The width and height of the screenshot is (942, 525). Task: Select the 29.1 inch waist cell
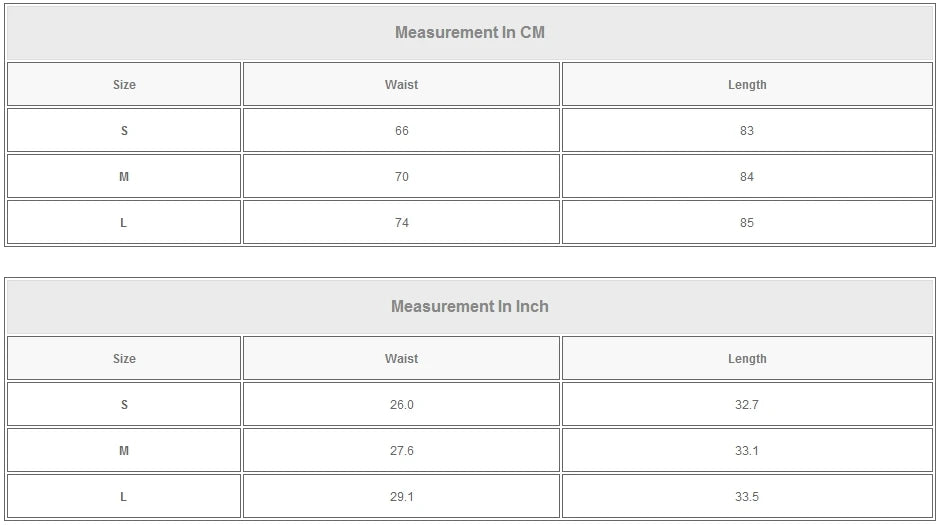pos(401,497)
